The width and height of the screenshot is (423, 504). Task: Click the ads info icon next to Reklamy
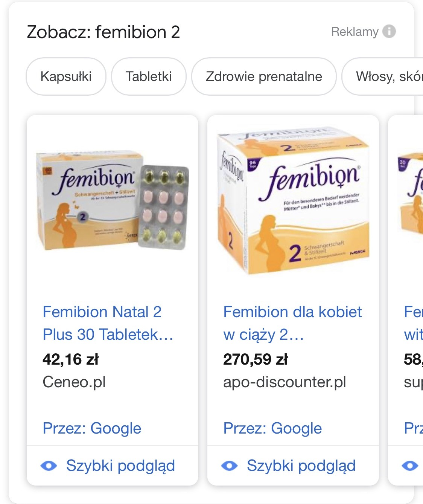pos(389,31)
